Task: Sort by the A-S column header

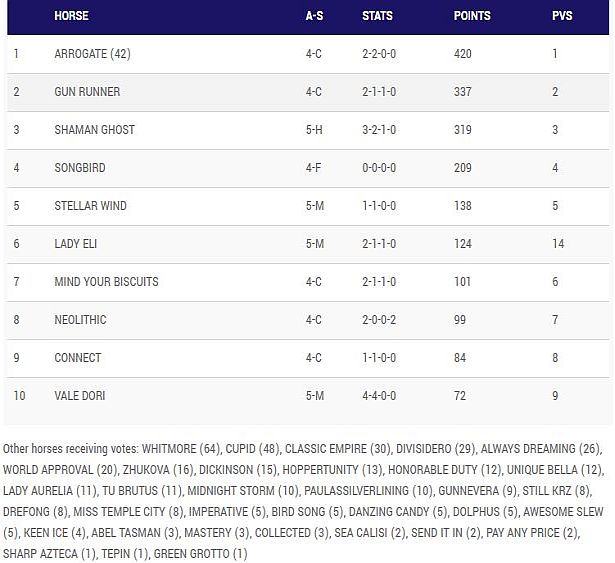Action: (313, 16)
